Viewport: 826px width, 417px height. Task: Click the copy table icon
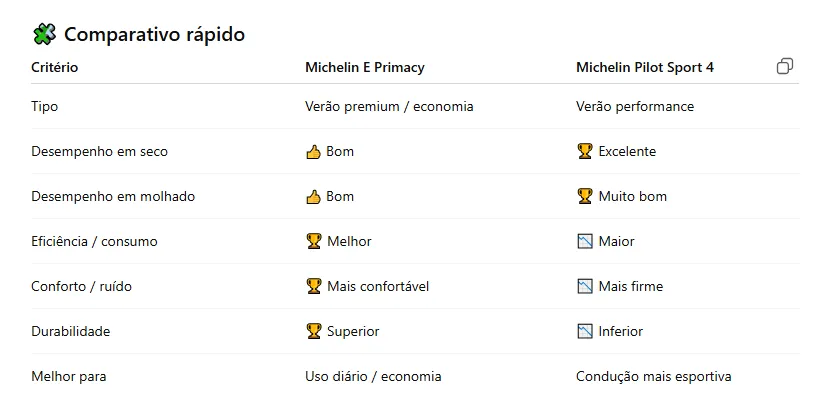pos(785,67)
